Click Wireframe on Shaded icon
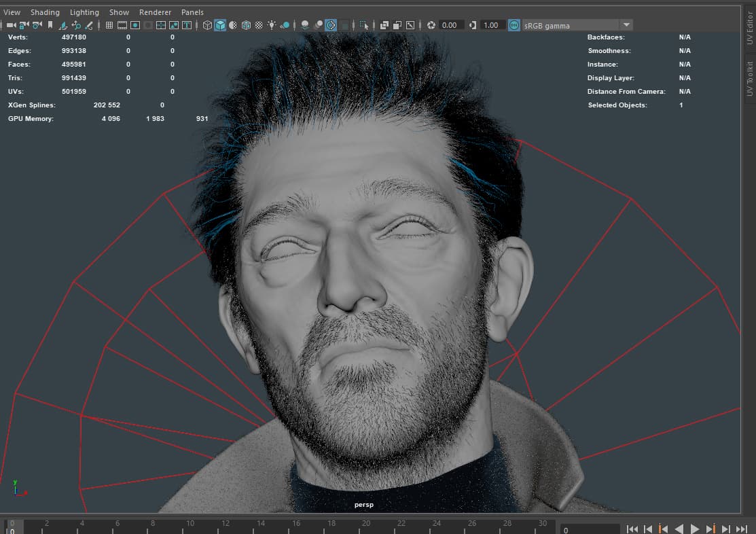Image resolution: width=756 pixels, height=534 pixels. [x=247, y=25]
